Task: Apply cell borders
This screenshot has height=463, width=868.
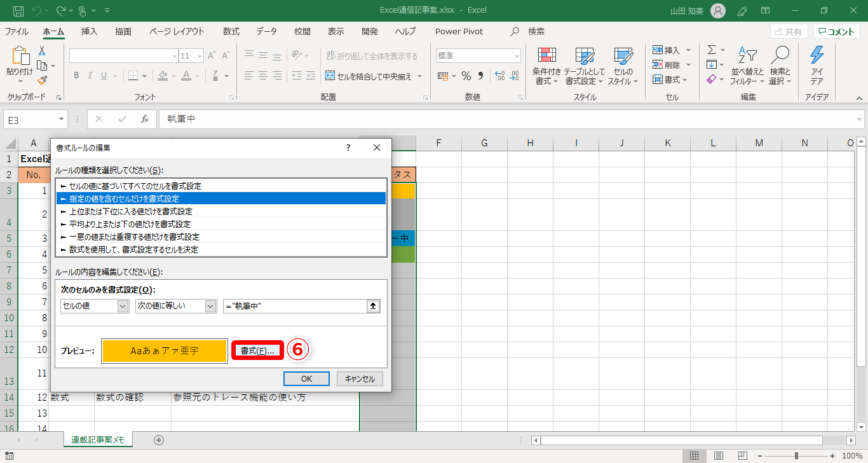Action: [x=133, y=76]
